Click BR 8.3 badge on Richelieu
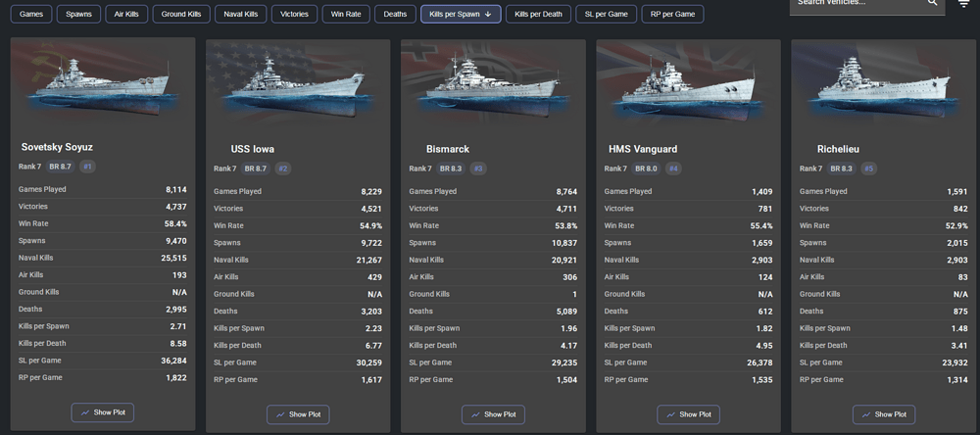980x435 pixels. pyautogui.click(x=841, y=169)
